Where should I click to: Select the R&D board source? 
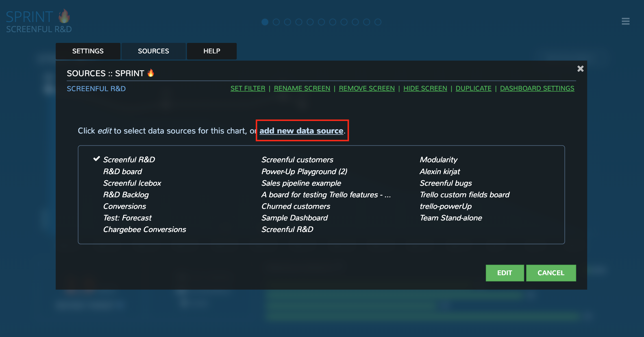click(x=122, y=171)
